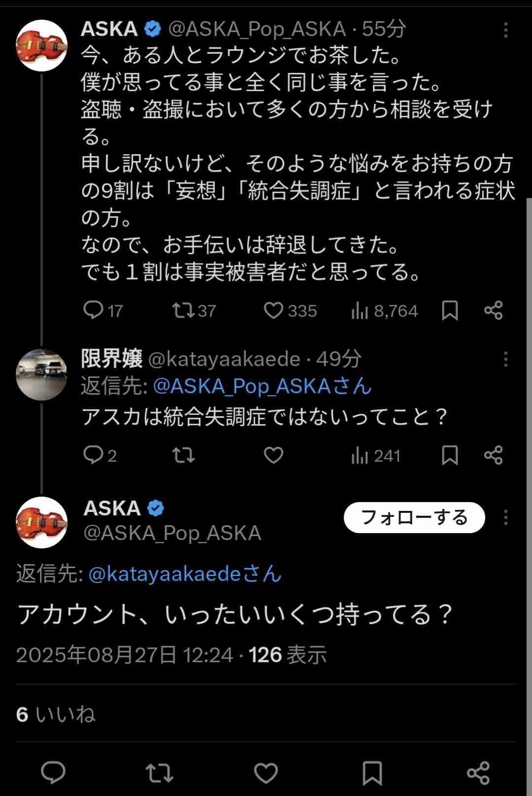The width and height of the screenshot is (532, 796).
Task: Repost 限界嬢's reply tweet
Action: (183, 455)
